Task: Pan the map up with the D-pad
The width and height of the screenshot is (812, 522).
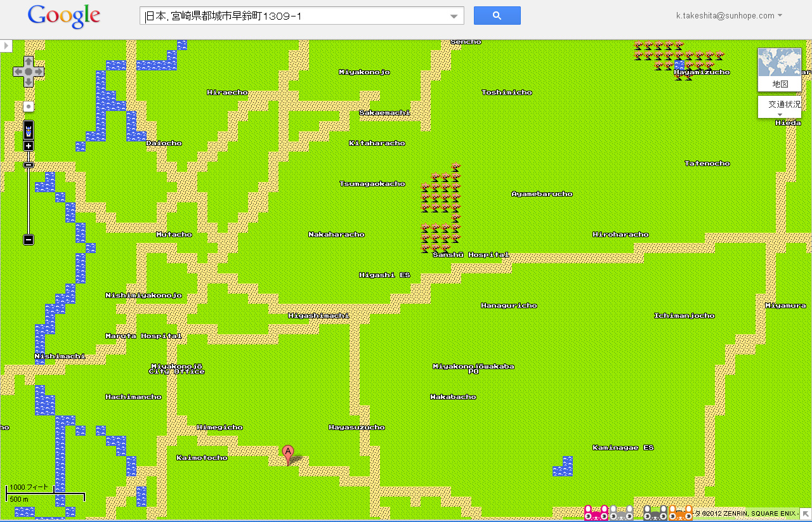Action: point(29,62)
